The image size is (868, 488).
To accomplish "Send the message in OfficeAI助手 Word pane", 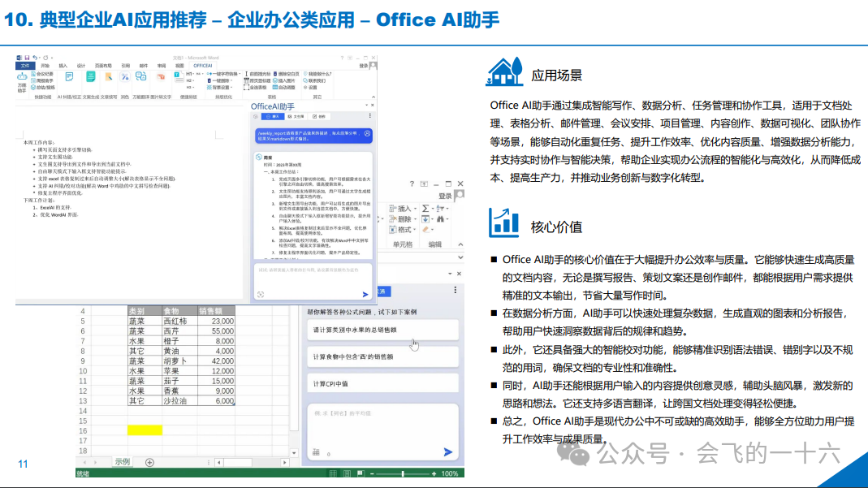I will [365, 295].
